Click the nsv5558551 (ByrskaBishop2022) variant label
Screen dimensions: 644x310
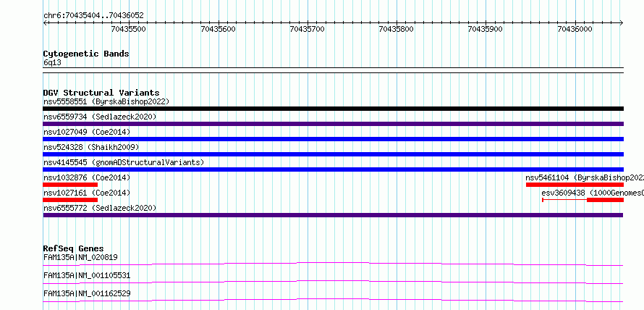[106, 101]
